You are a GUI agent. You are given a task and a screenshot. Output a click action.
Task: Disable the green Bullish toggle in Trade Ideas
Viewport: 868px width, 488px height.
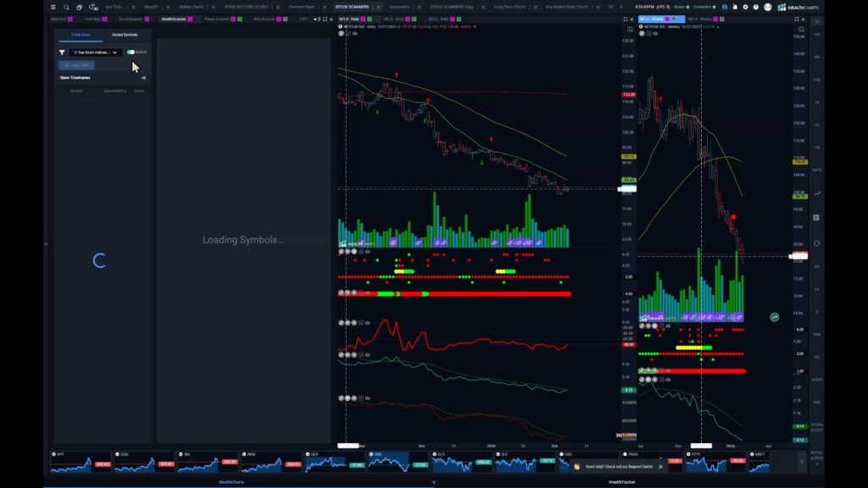[x=131, y=52]
